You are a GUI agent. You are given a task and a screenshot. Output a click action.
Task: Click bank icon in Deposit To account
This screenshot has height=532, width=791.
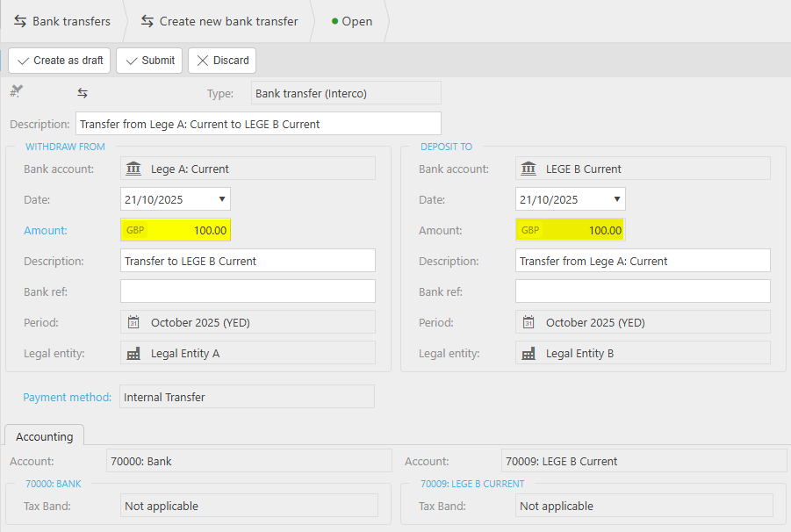pos(529,169)
